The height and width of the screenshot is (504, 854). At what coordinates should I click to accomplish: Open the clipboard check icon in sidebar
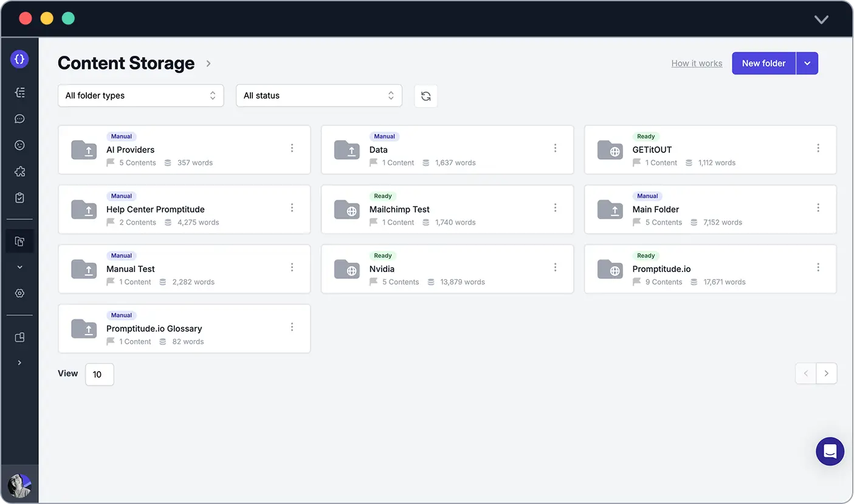pyautogui.click(x=19, y=198)
